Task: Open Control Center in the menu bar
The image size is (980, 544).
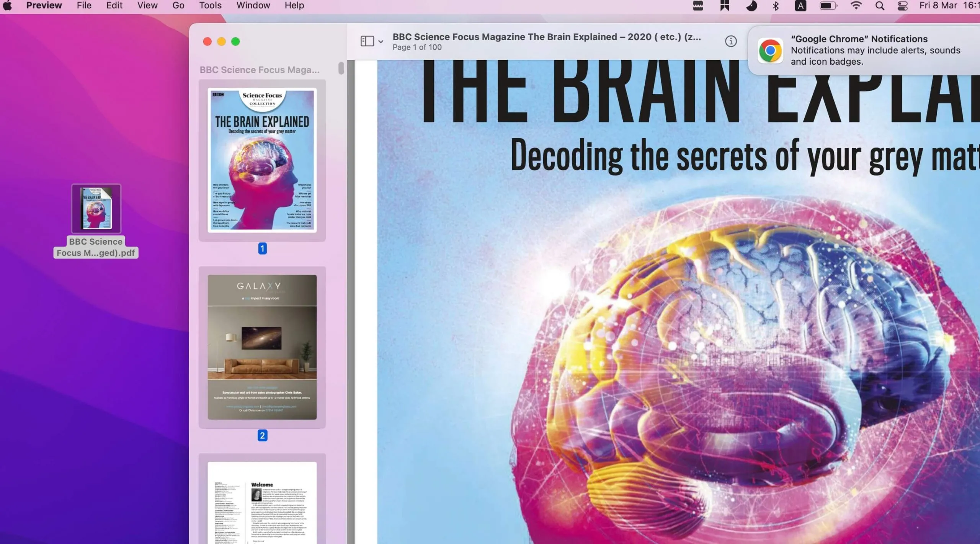Action: pos(903,6)
